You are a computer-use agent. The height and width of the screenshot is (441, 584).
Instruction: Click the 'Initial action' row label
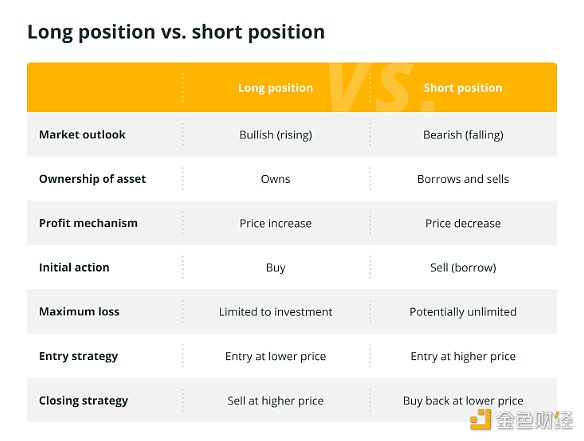pyautogui.click(x=74, y=267)
